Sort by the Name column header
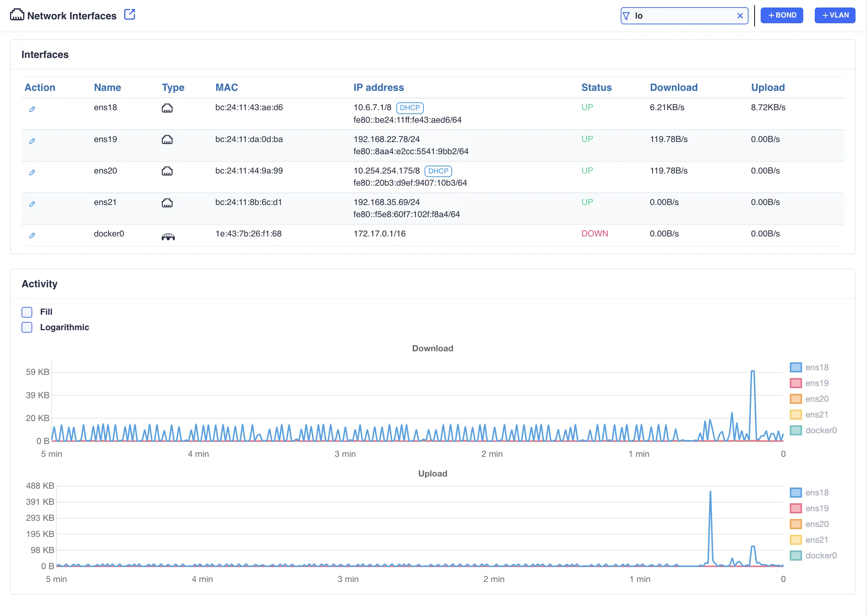The image size is (867, 616). tap(107, 88)
